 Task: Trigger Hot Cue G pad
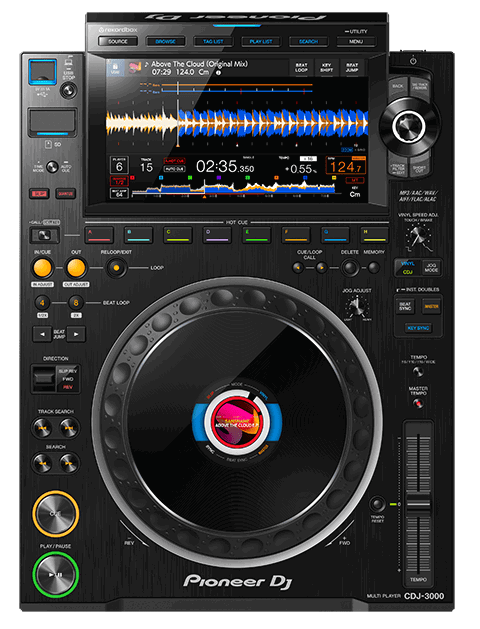pyautogui.click(x=335, y=235)
